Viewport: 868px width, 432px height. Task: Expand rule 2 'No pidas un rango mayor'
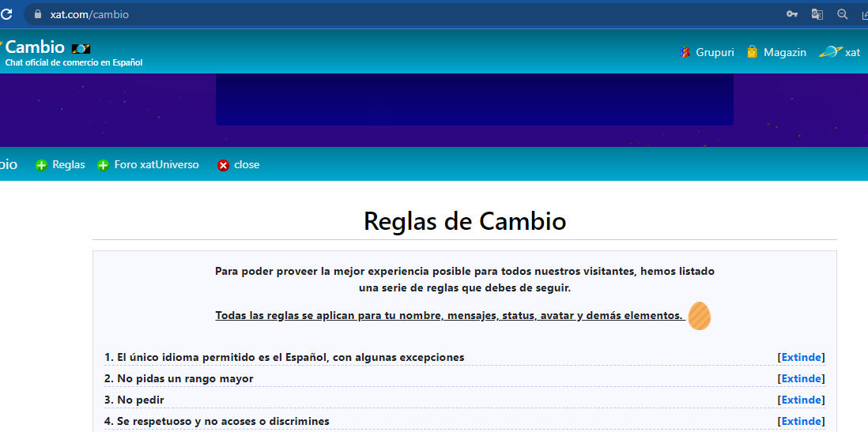801,379
